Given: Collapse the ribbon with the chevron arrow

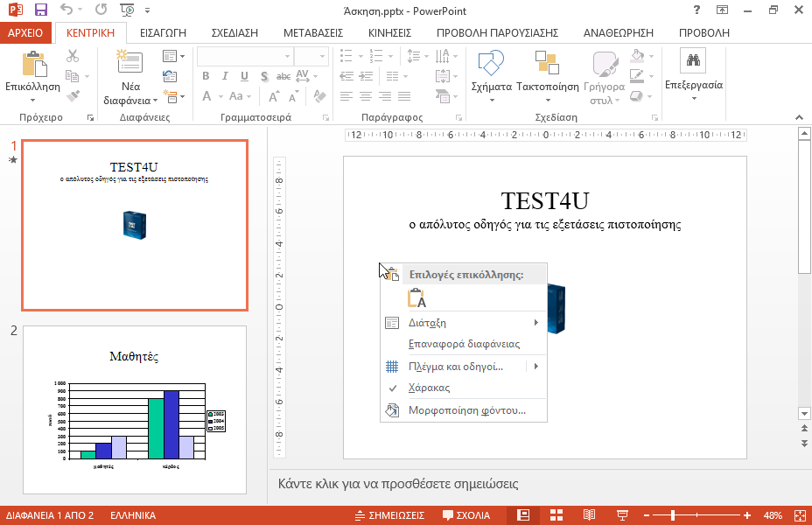Looking at the screenshot, I should pos(799,117).
